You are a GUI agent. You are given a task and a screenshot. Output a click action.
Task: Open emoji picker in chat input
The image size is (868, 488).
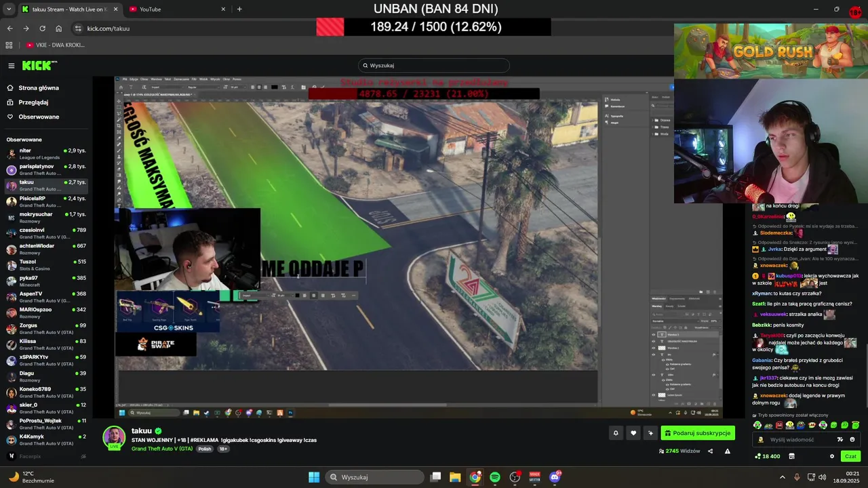tap(852, 439)
